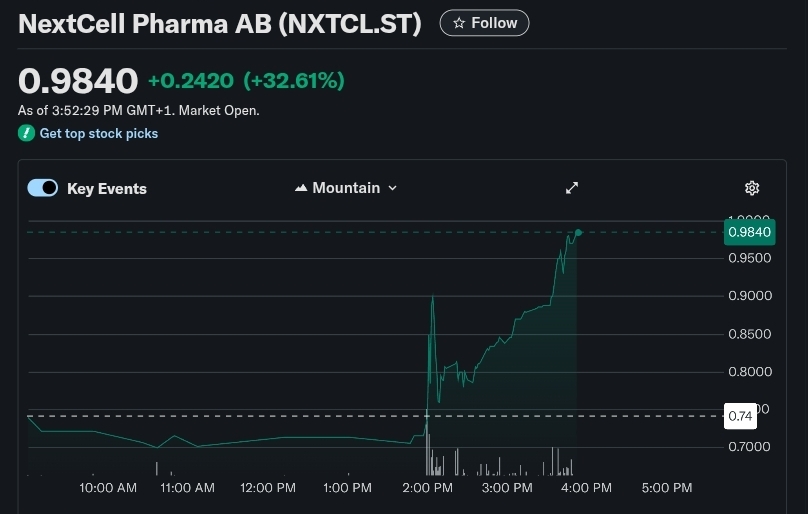Click the 10:00 AM time axis label

pos(108,488)
